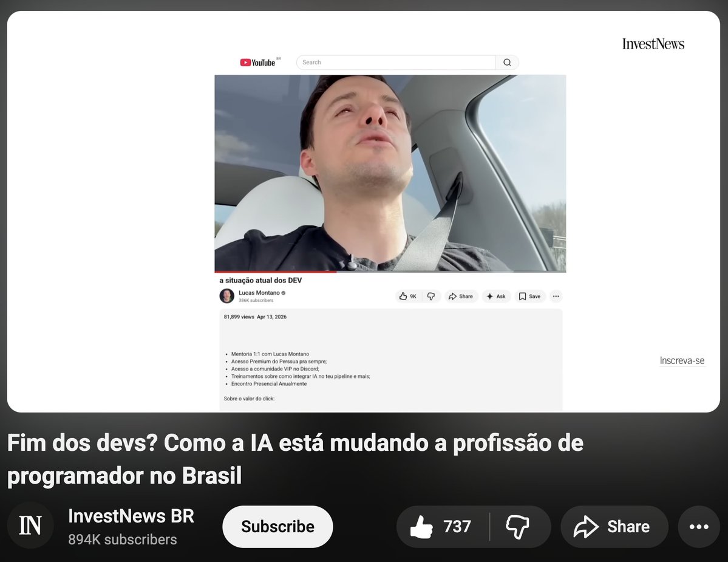Open the InvestNews BR channel avatar

[x=30, y=526]
